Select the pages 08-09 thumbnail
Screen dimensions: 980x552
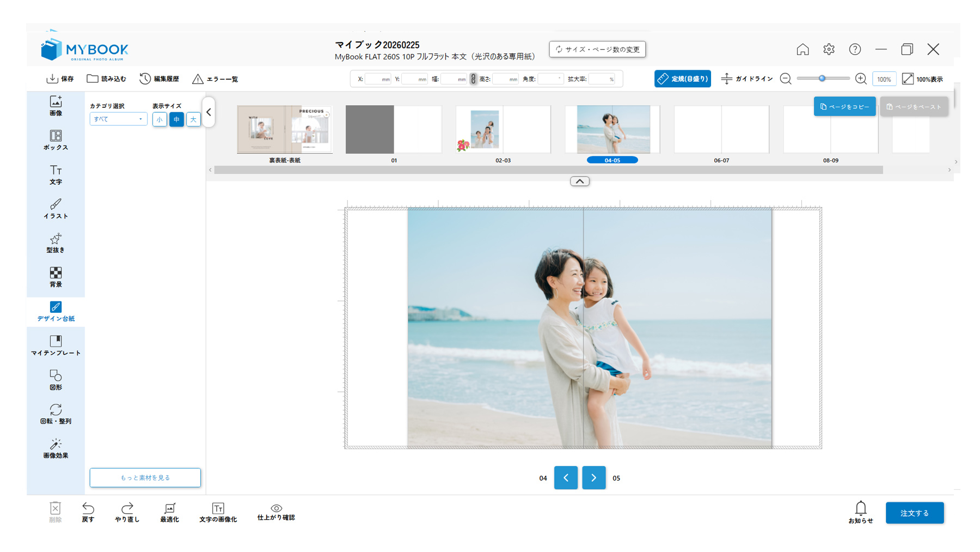831,129
